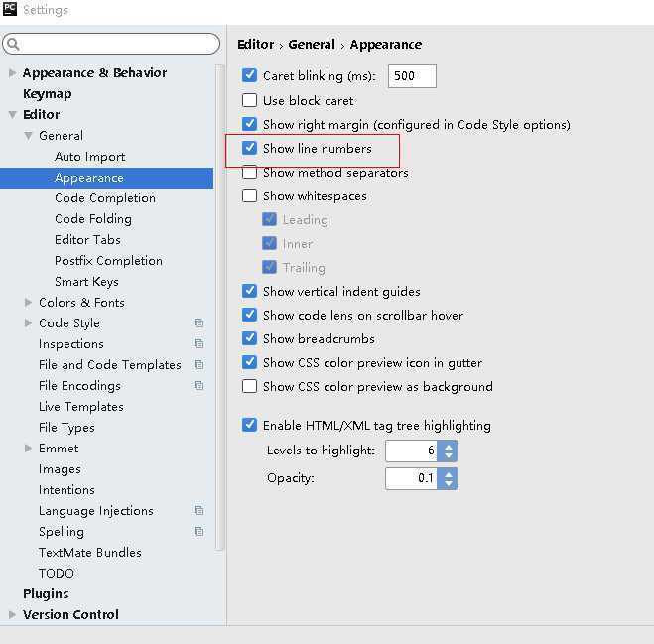Select the Keymap settings entry
The image size is (654, 644).
(47, 94)
